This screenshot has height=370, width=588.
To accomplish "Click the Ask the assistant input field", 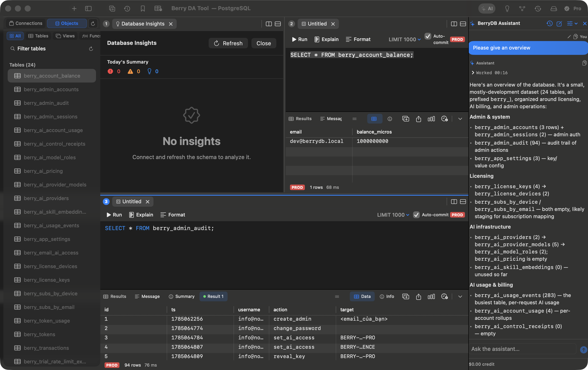I will point(523,349).
